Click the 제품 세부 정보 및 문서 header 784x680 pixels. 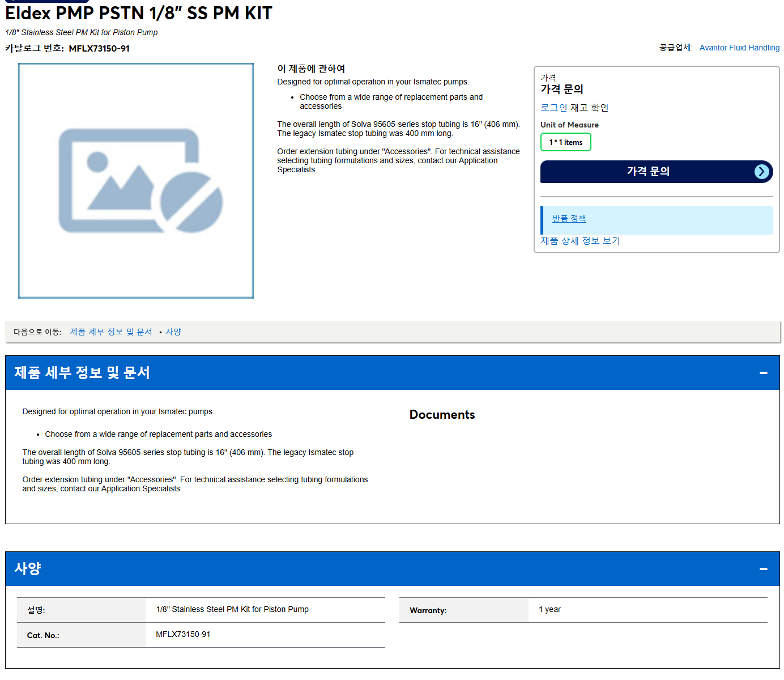pos(393,373)
